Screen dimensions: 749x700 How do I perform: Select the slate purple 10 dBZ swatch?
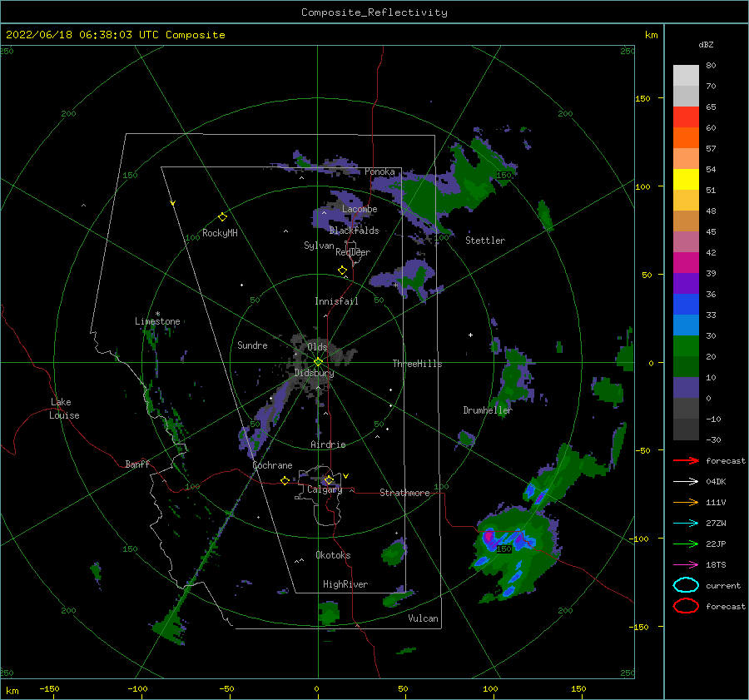(686, 387)
